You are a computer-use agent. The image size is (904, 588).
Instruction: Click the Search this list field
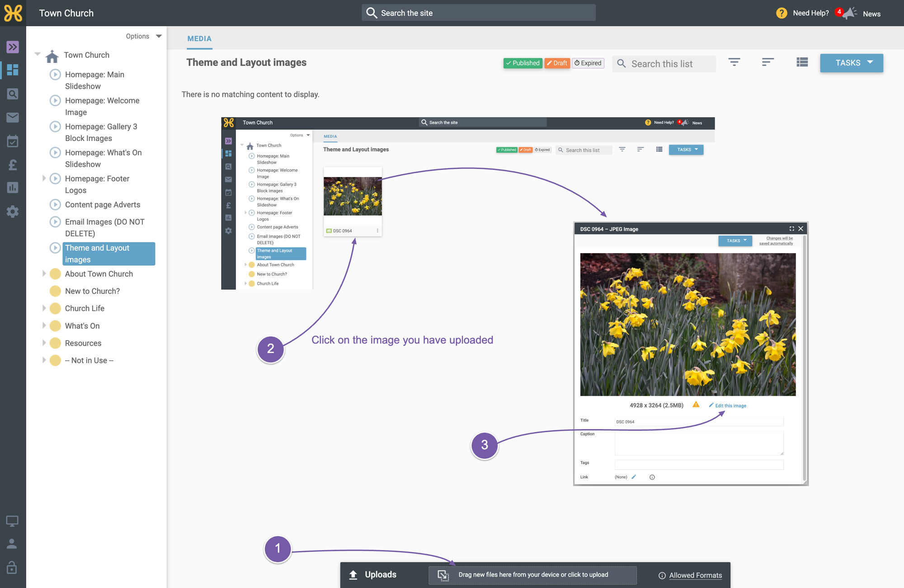coord(664,64)
